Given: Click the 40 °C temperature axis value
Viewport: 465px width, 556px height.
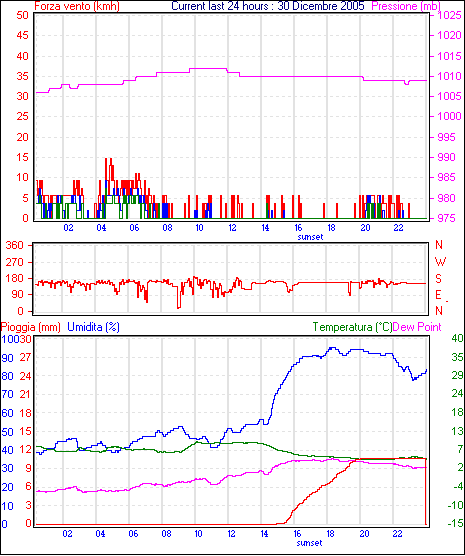Looking at the screenshot, I should 457,338.
